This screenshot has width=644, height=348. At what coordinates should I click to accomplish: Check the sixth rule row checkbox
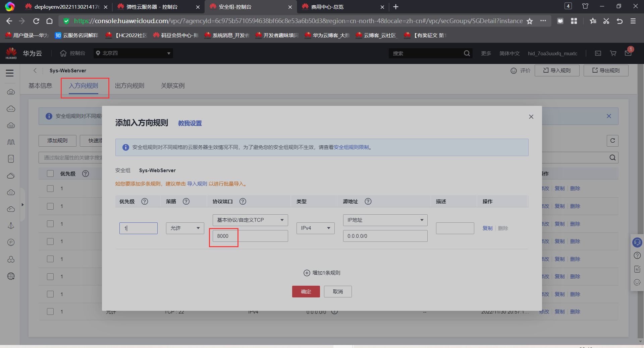point(50,277)
